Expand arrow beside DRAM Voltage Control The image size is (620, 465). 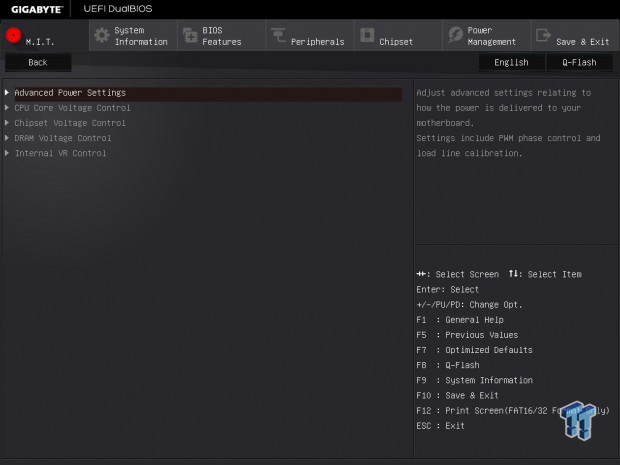tap(7, 138)
